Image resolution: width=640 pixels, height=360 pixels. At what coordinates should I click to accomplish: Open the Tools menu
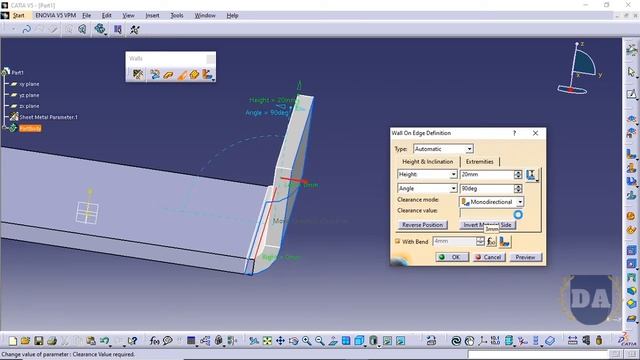point(177,16)
